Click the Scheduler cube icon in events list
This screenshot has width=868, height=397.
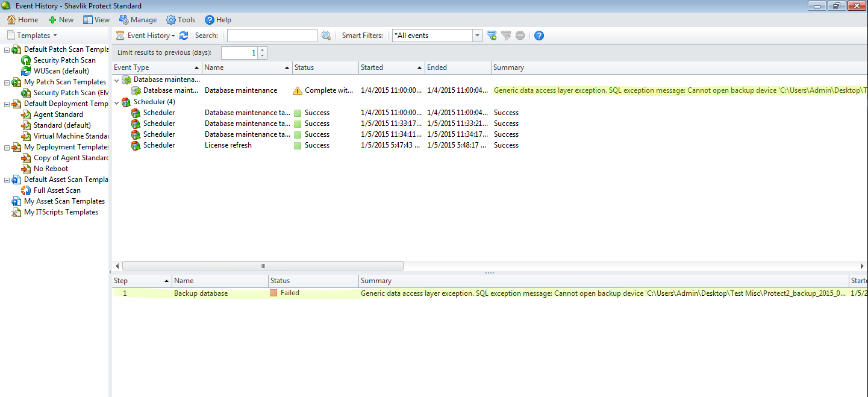coord(126,101)
